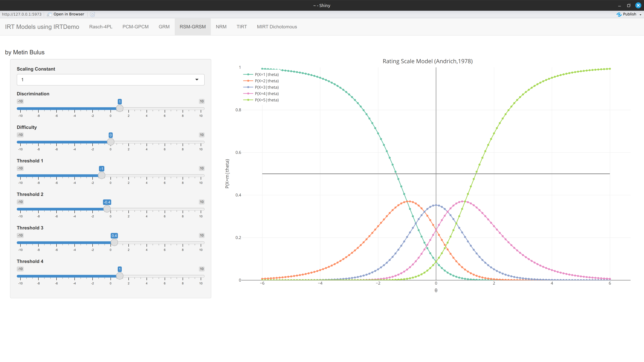This screenshot has width=644, height=362.
Task: Open the GRM tab
Action: [x=164, y=27]
